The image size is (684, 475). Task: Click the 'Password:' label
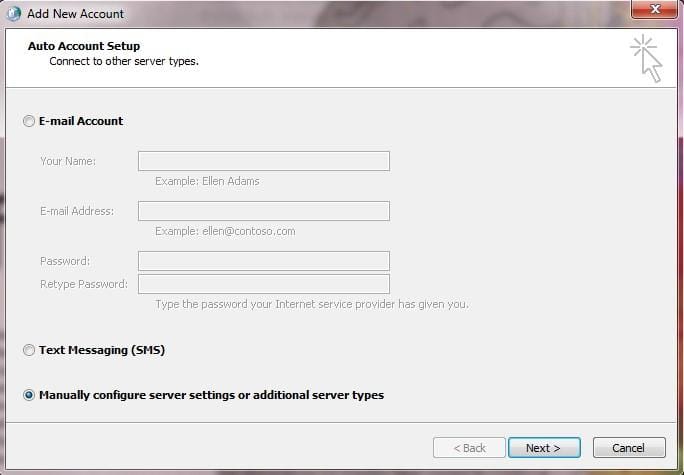coord(65,261)
